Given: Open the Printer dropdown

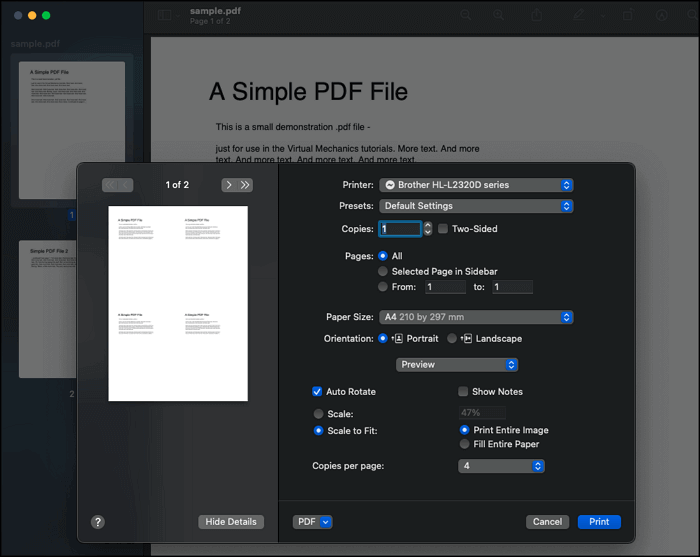Looking at the screenshot, I should coord(475,185).
